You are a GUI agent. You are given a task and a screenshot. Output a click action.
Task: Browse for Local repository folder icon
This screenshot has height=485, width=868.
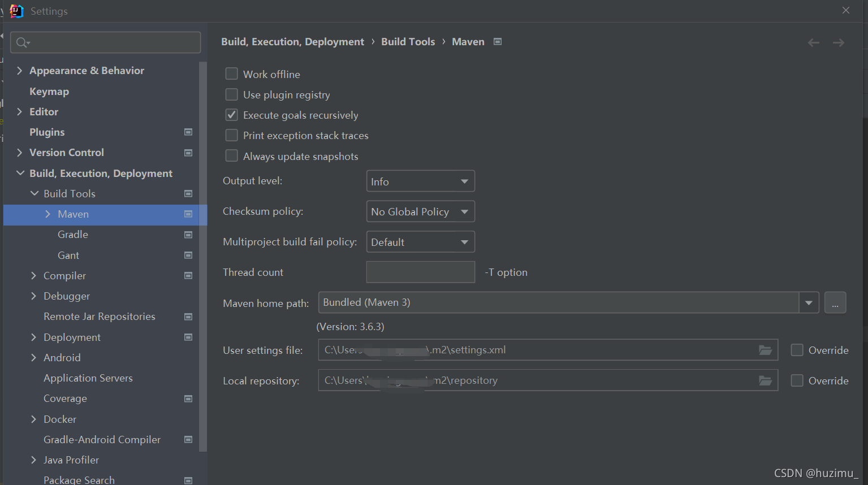pyautogui.click(x=765, y=380)
